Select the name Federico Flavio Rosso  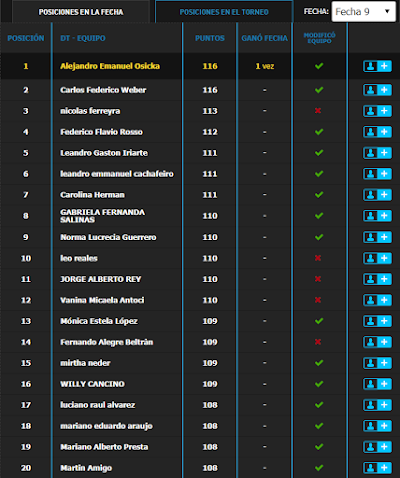(x=101, y=132)
